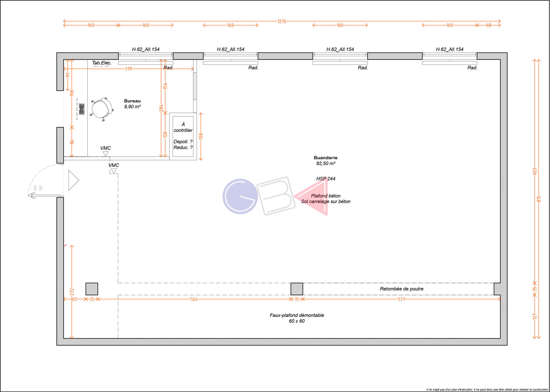The height and width of the screenshot is (392, 550).
Task: Select the Retombée de poutre label
Action: [402, 289]
